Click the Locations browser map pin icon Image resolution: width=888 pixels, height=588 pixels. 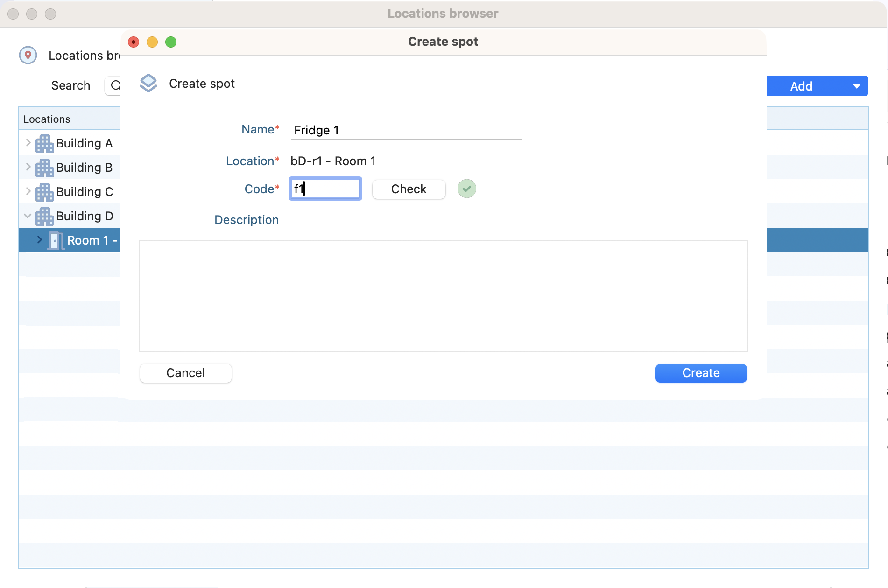click(28, 55)
